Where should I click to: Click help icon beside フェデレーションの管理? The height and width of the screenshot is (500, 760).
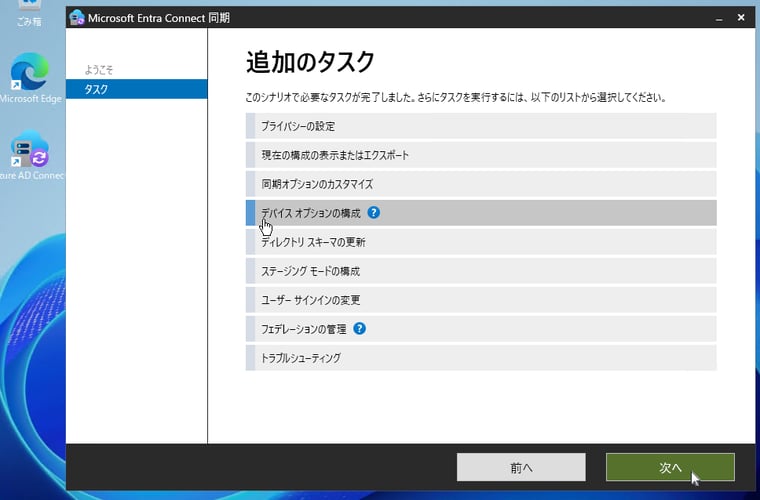pyautogui.click(x=359, y=329)
